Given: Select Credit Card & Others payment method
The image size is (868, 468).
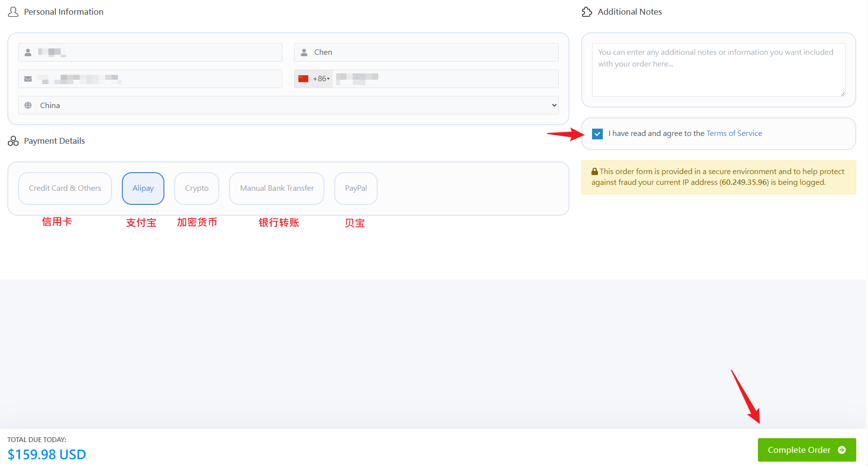Looking at the screenshot, I should 65,188.
